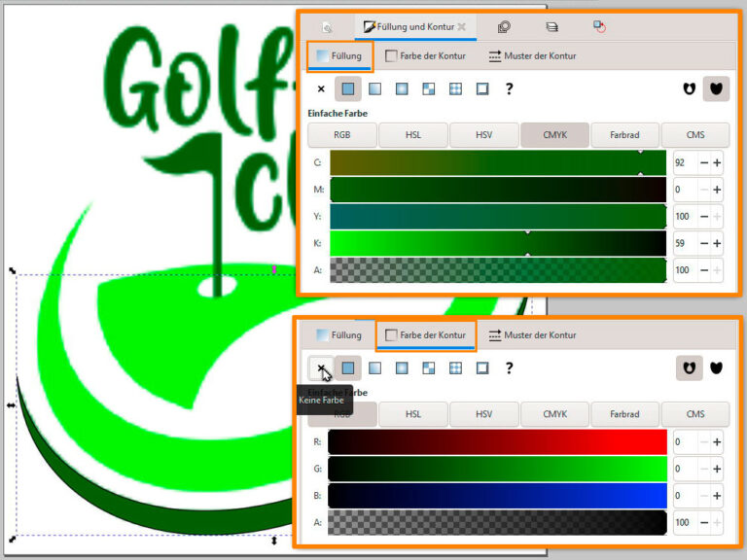
Task: Toggle the solid heart fill rule in the RGB stroke panel
Action: pyautogui.click(x=717, y=368)
